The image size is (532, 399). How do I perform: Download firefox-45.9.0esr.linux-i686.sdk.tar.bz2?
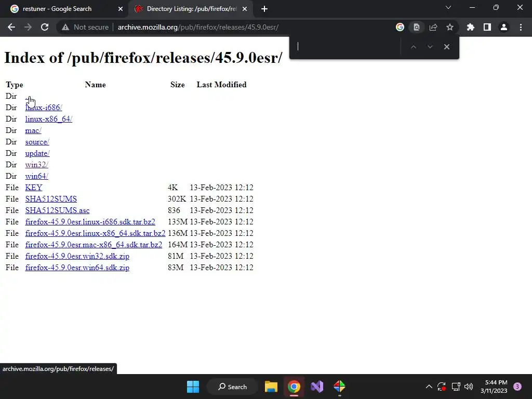pos(90,222)
